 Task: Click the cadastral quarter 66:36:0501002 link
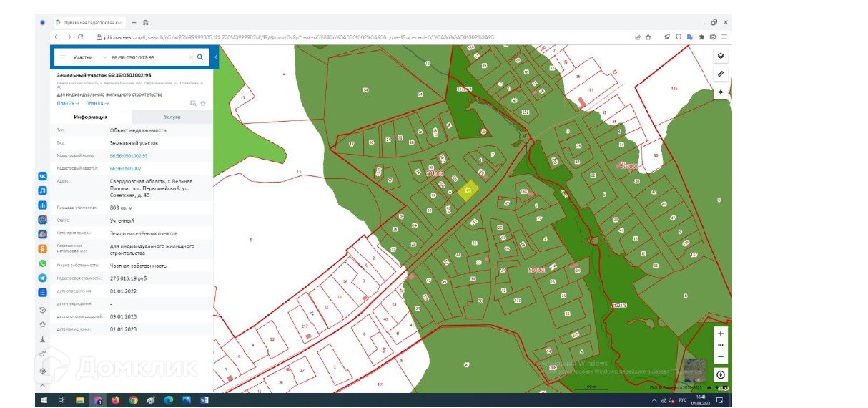(x=125, y=168)
